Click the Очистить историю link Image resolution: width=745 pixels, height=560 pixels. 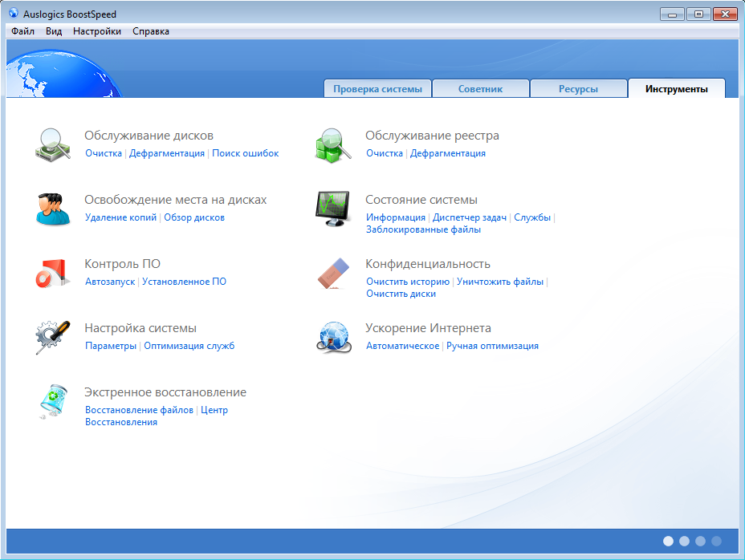(x=408, y=282)
